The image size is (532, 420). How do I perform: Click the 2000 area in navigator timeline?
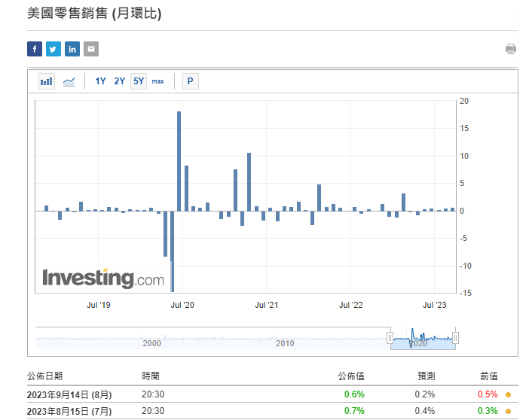pyautogui.click(x=152, y=342)
